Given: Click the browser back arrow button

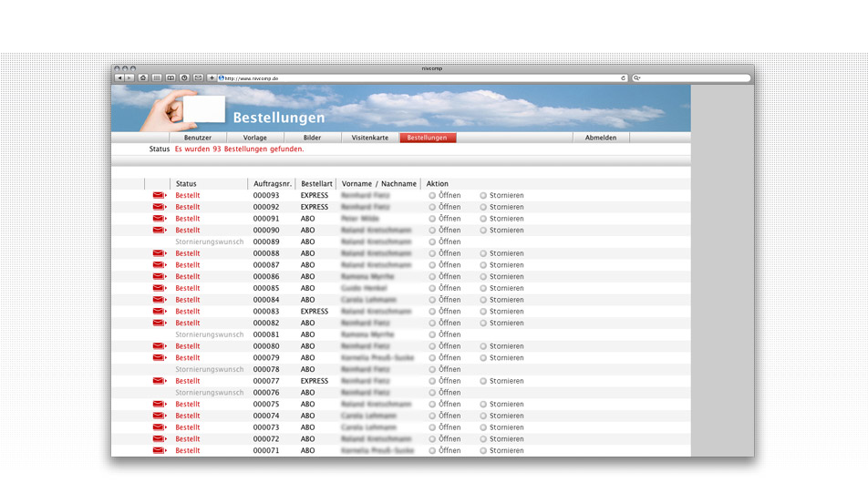Looking at the screenshot, I should (x=119, y=78).
